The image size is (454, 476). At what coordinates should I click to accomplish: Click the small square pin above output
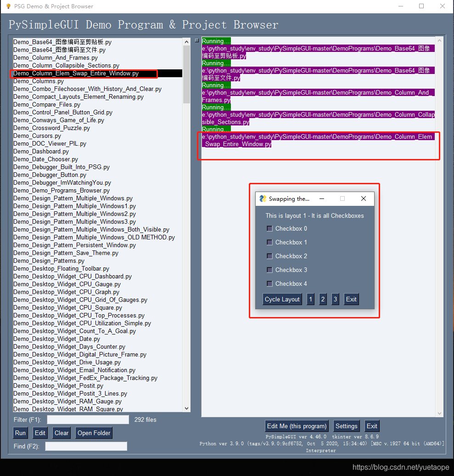coord(197,40)
